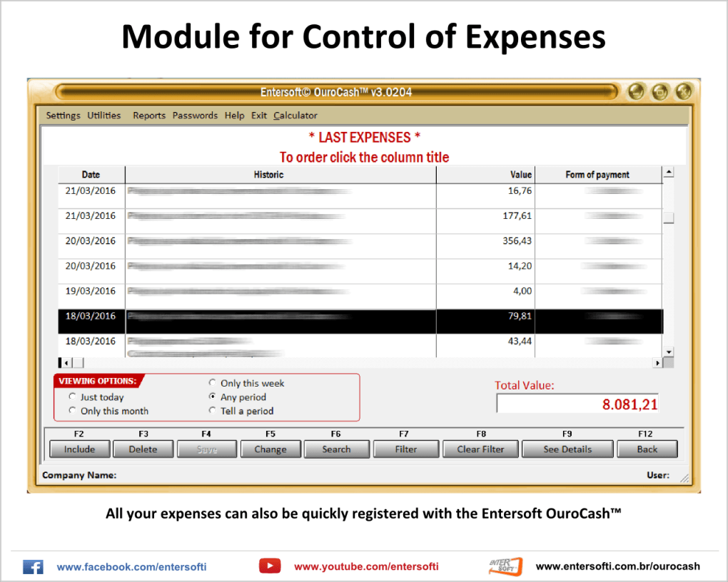Click the Entersoft logo icon
Screen dimensions: 728x582
(505, 566)
